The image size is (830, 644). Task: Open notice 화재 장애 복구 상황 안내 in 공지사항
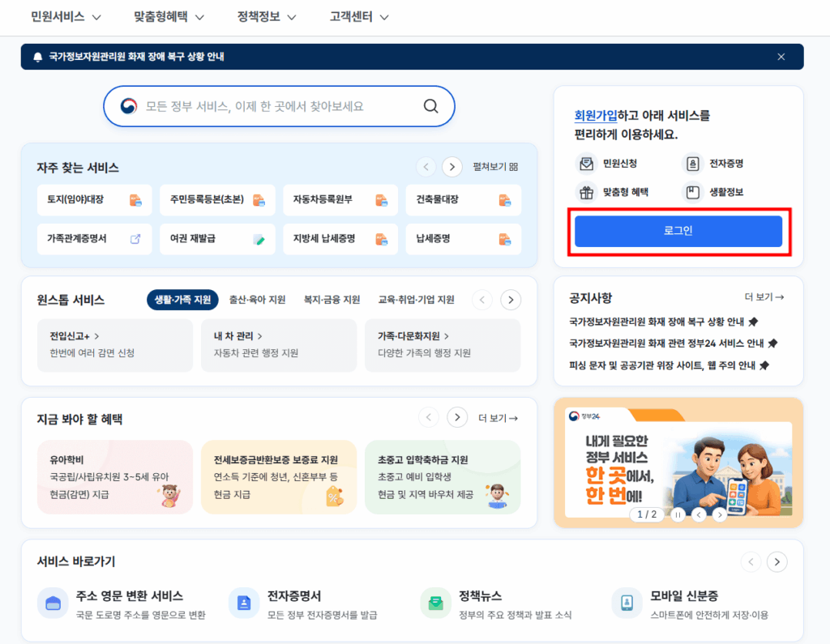(664, 322)
